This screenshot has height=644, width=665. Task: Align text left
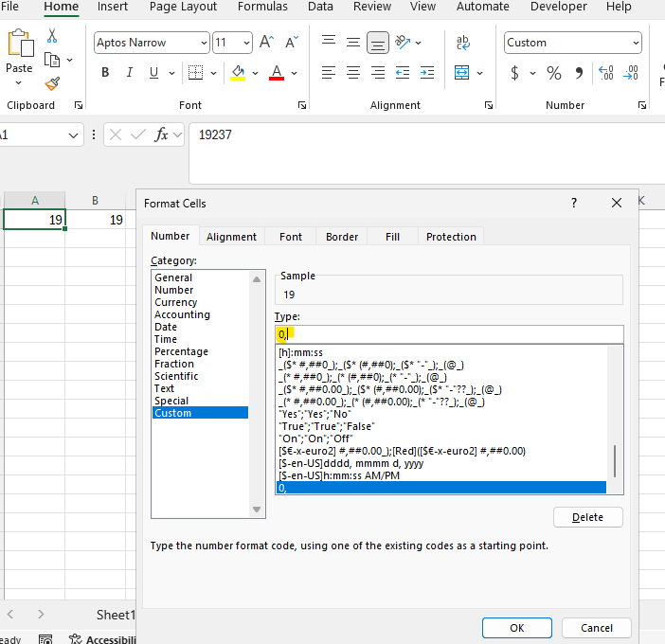click(x=329, y=73)
